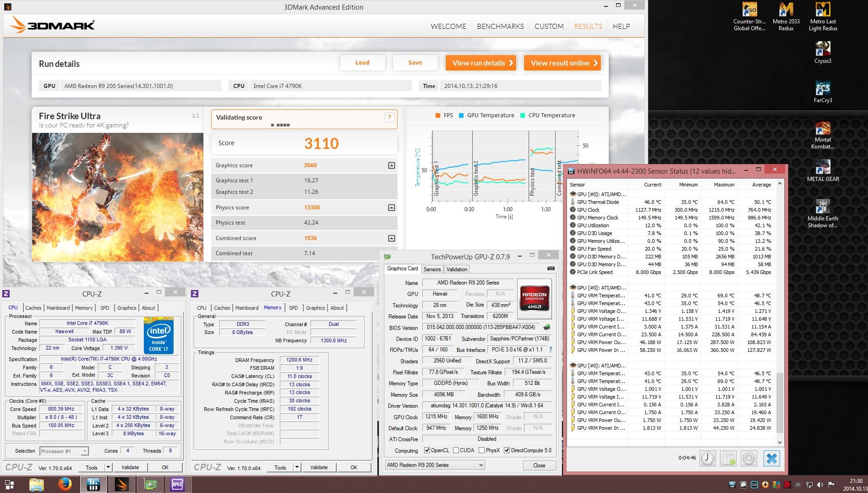Toggle the DirectCompute 5.0 checkbox
This screenshot has width=868, height=493.
(507, 450)
